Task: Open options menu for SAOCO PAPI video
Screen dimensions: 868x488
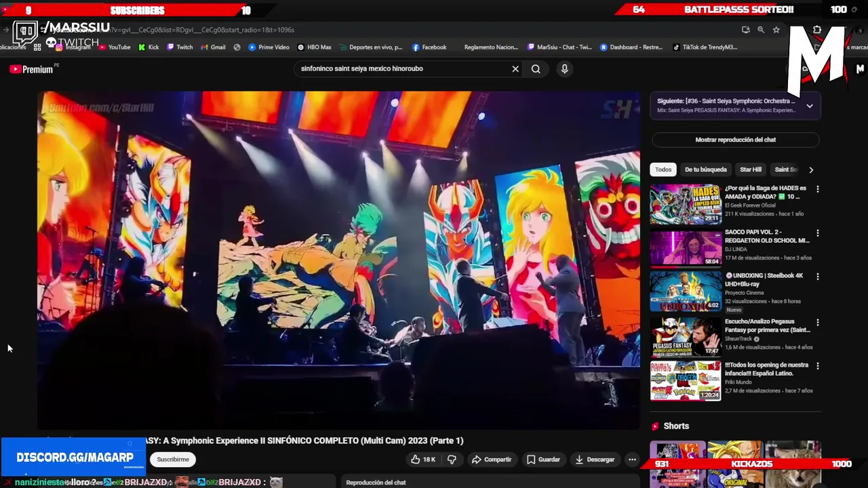Action: point(817,232)
